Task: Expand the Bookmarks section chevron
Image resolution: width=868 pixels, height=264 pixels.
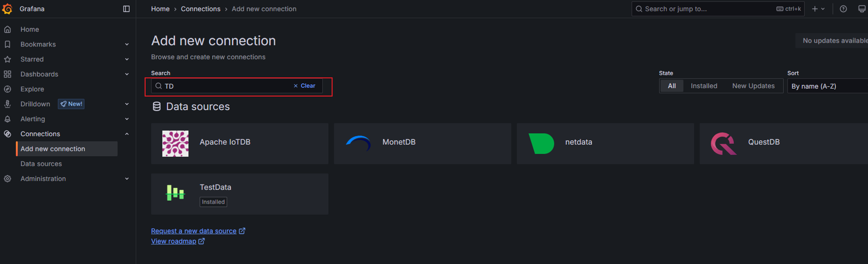Action: point(127,44)
